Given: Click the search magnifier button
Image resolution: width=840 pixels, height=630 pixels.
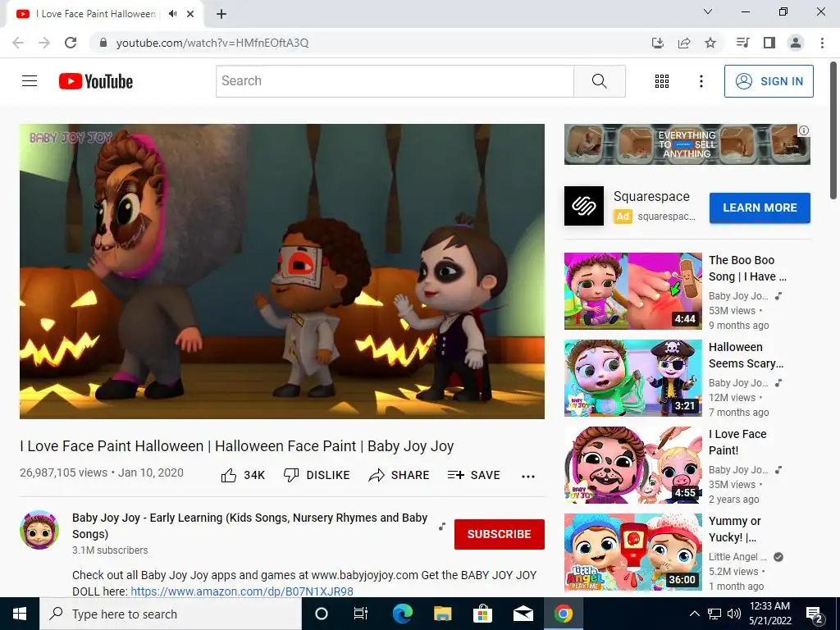Looking at the screenshot, I should 600,81.
